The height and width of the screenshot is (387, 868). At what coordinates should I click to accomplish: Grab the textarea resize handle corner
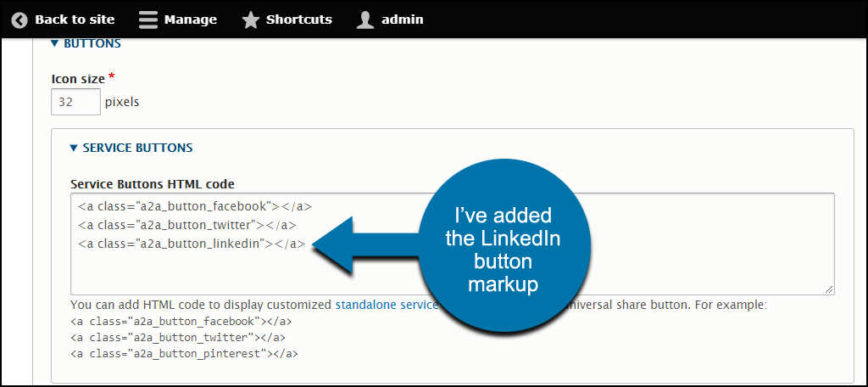pyautogui.click(x=828, y=289)
